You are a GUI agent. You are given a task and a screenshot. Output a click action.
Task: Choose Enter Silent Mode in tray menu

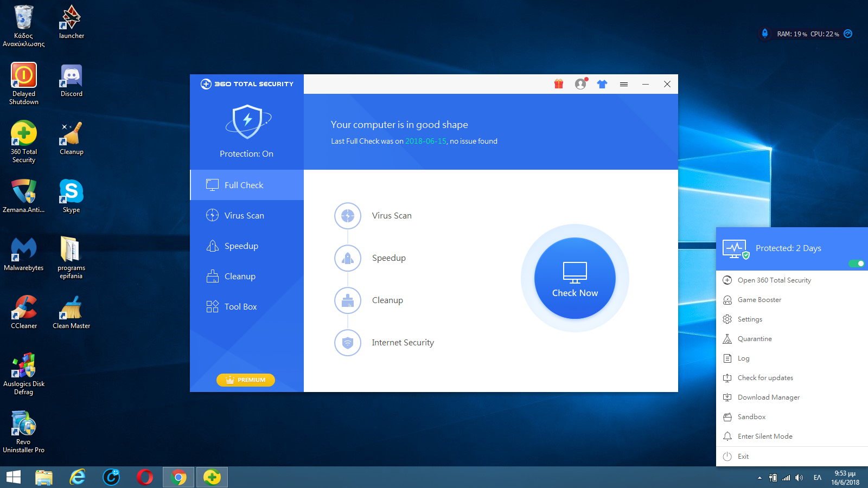[x=792, y=436]
